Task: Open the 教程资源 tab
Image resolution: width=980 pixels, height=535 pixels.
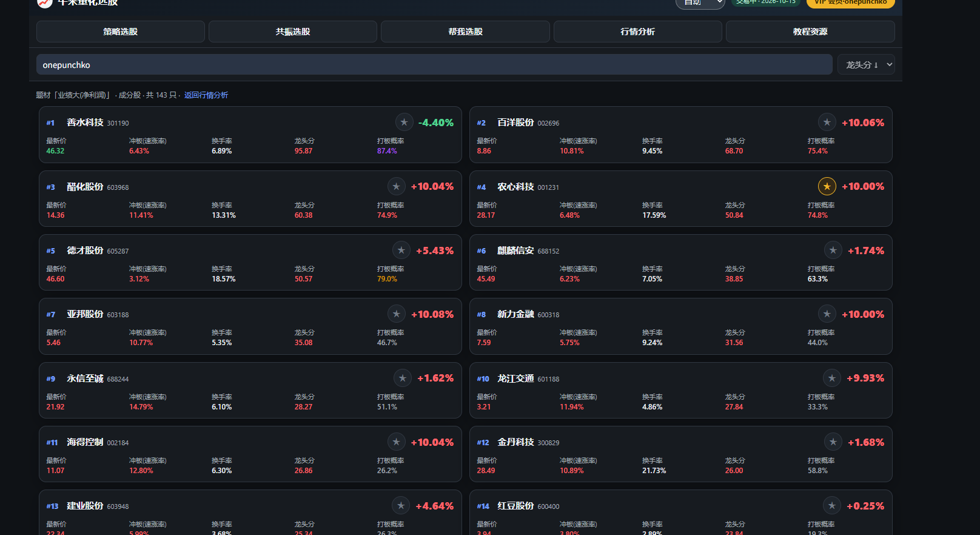Action: pyautogui.click(x=810, y=32)
